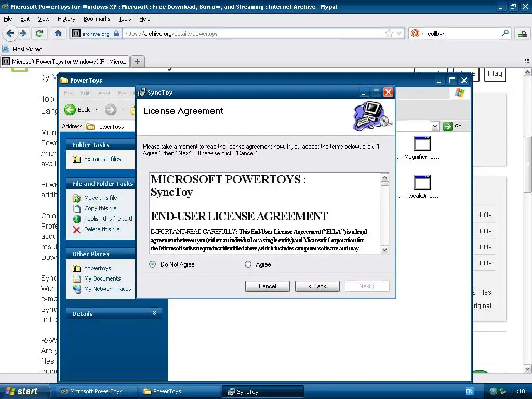Screen dimensions: 532x399
Task: Click the Folder Tasks panel header
Action: point(100,144)
